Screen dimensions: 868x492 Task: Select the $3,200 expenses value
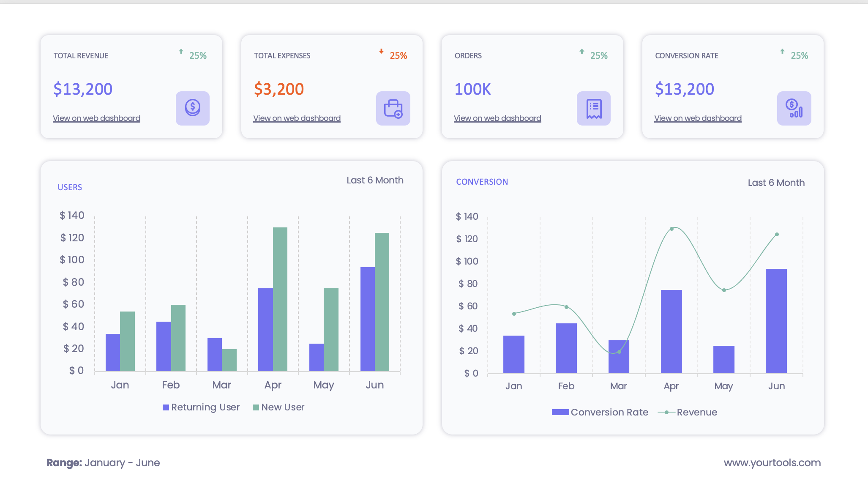(279, 89)
